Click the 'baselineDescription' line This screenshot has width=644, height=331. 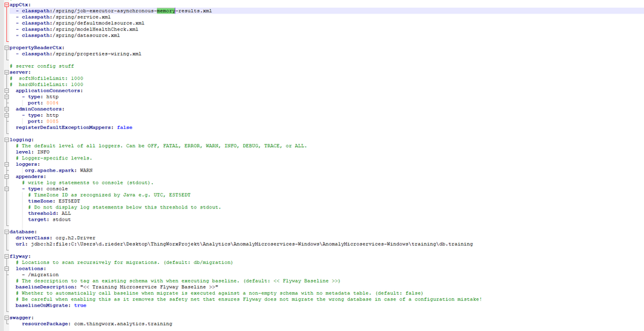pos(117,287)
